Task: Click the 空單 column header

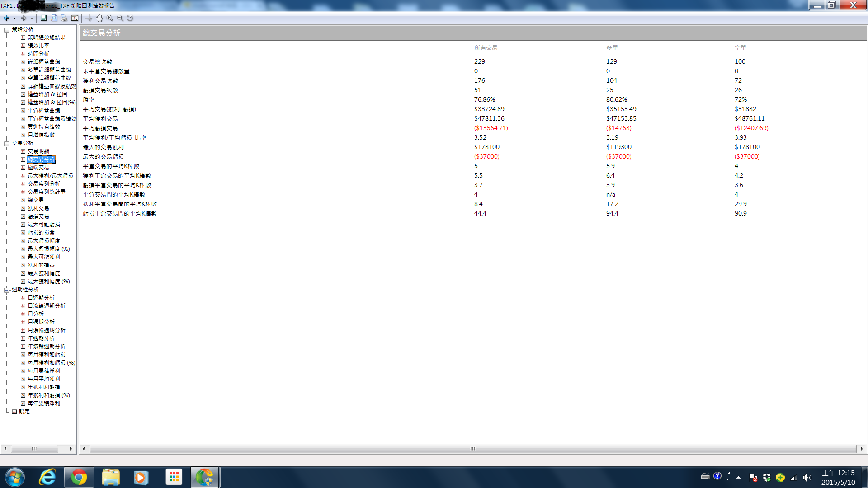Action: (740, 48)
